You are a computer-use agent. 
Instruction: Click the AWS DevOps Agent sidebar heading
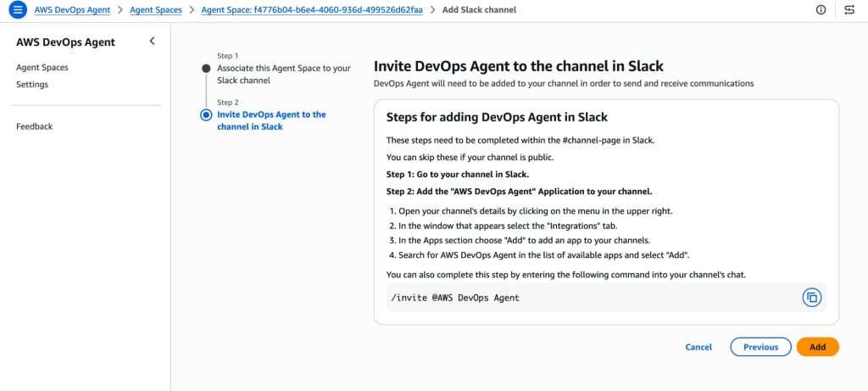coord(65,42)
